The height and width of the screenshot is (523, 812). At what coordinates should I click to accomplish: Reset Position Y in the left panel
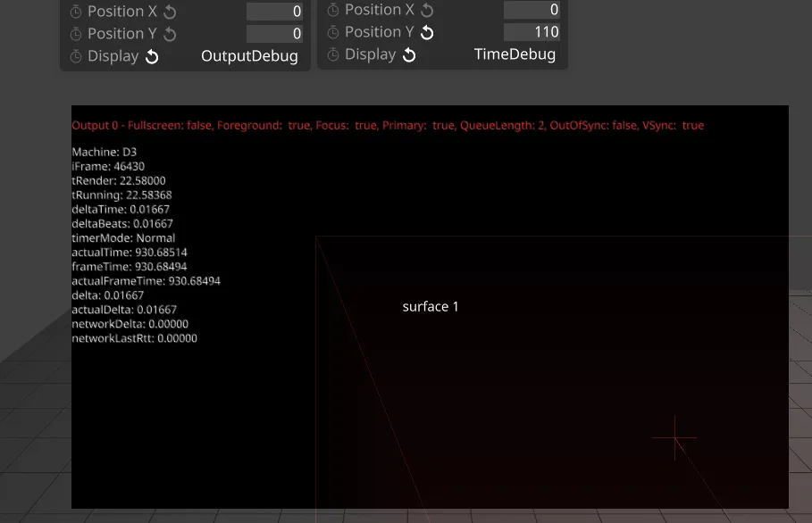pyautogui.click(x=170, y=34)
